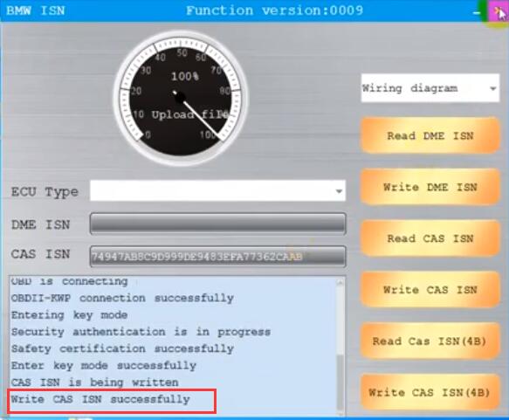
Task: Select 'Security authentication is in progress' line
Action: click(141, 332)
